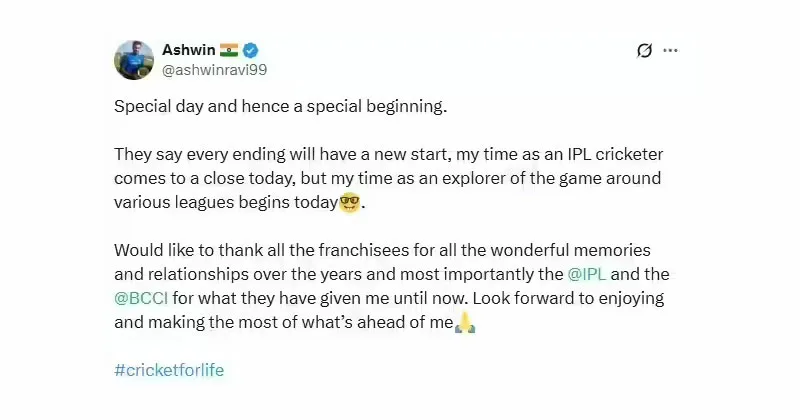
Task: Click the nerd-face emoji after "begins today"
Action: [x=349, y=203]
